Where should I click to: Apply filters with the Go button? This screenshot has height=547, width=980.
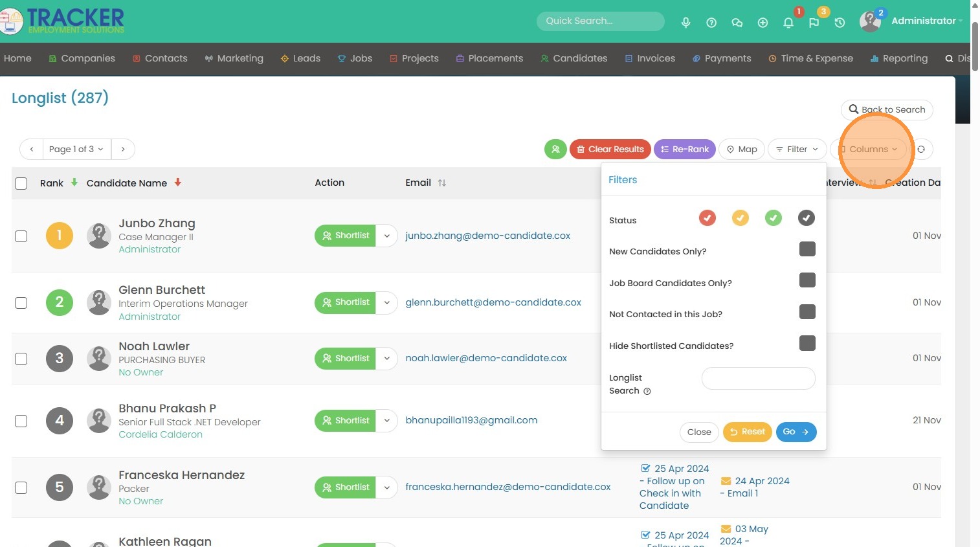click(796, 432)
